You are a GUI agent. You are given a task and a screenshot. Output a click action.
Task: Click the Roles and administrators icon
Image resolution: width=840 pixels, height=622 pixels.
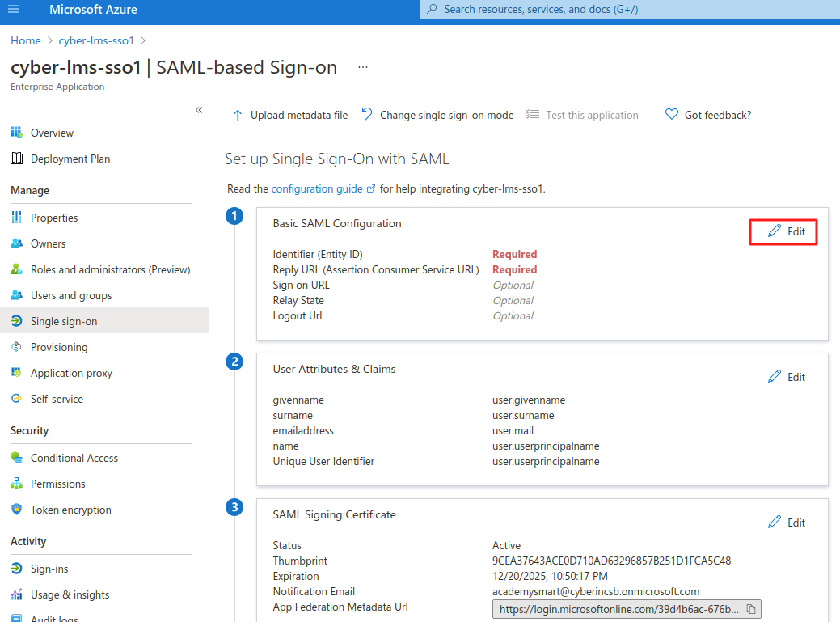click(x=17, y=269)
